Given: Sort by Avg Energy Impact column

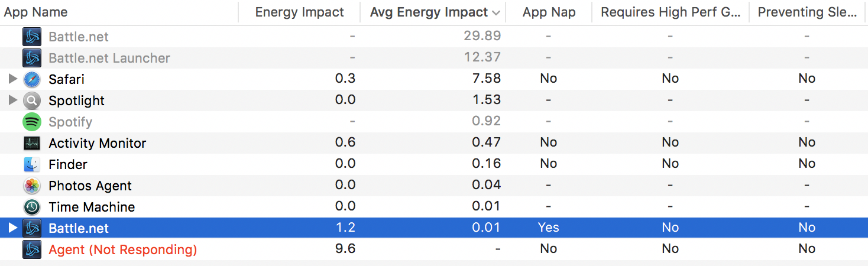Looking at the screenshot, I should (x=429, y=12).
